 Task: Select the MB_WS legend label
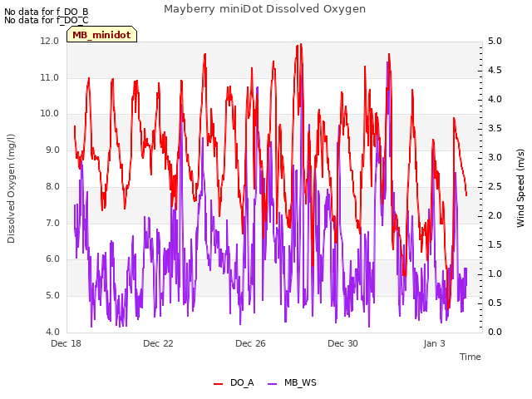(300, 382)
